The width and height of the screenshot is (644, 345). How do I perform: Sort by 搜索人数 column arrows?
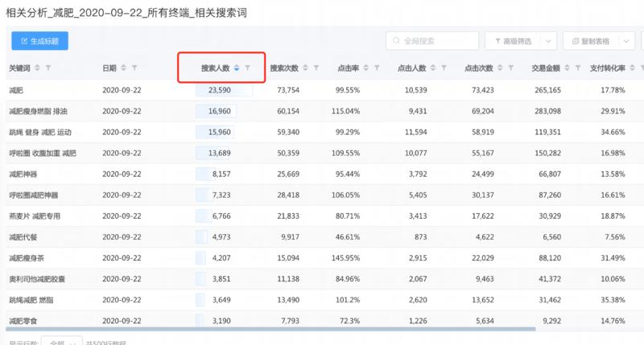[x=237, y=68]
